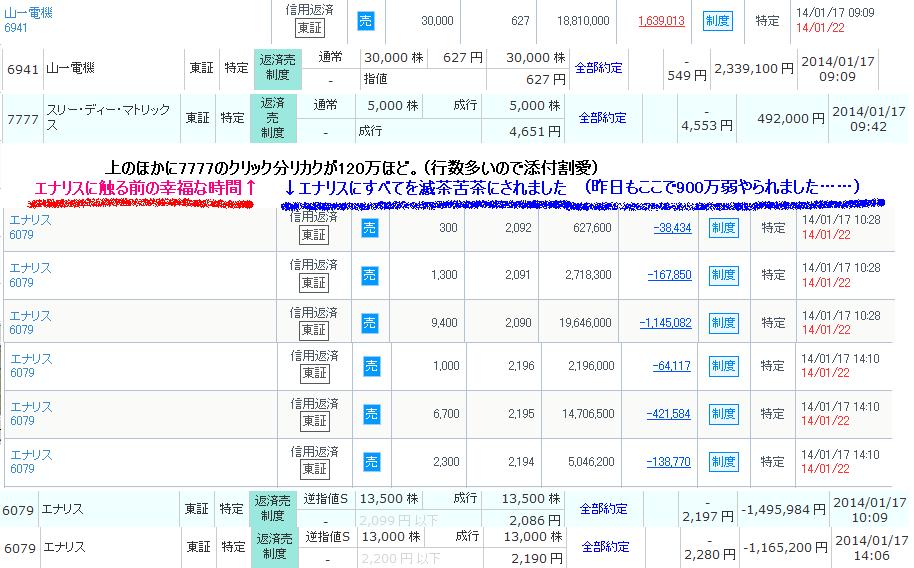Image resolution: width=914 pixels, height=568 pixels.
Task: Click 東証 box in the 14,706,500 amount row
Action: (x=315, y=421)
